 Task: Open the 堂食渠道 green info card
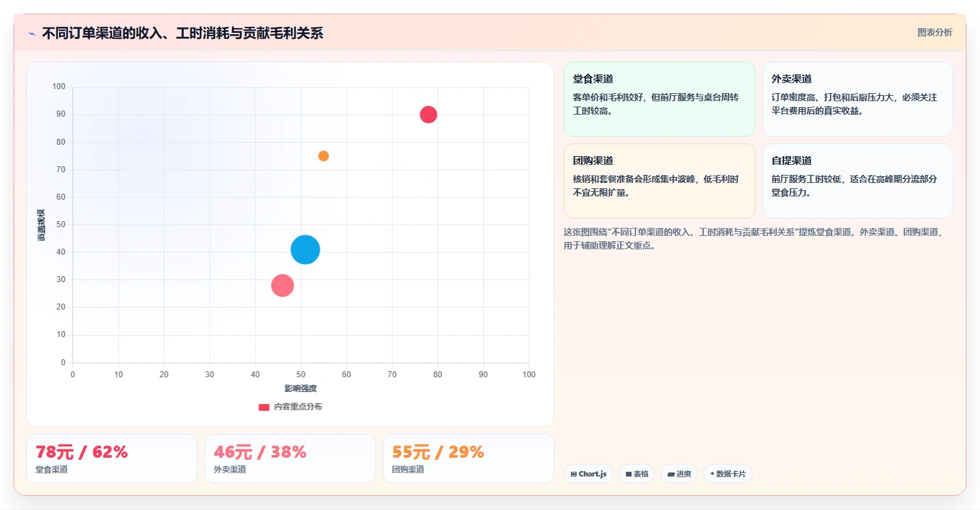point(660,99)
